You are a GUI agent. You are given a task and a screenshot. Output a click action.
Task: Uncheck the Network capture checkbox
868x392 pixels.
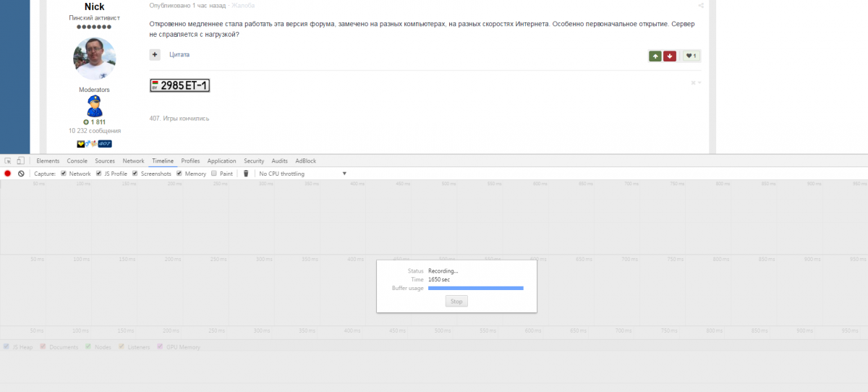click(64, 174)
